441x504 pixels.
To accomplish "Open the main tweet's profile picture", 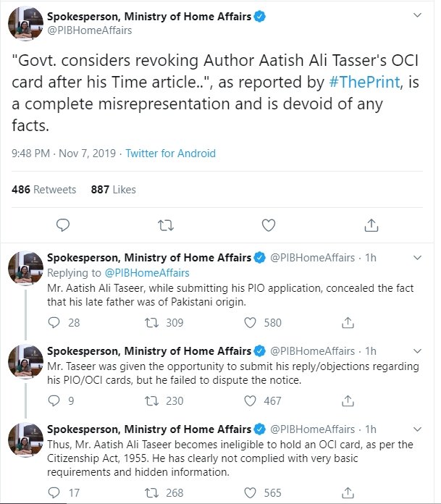I will 24,24.
